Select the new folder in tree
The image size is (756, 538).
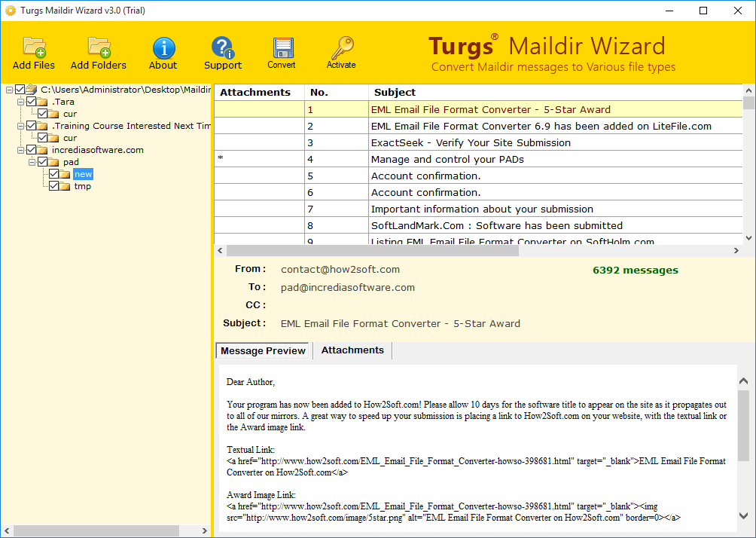(83, 174)
